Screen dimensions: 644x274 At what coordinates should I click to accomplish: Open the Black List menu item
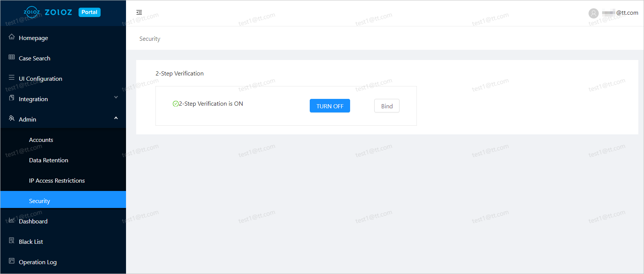(x=63, y=242)
